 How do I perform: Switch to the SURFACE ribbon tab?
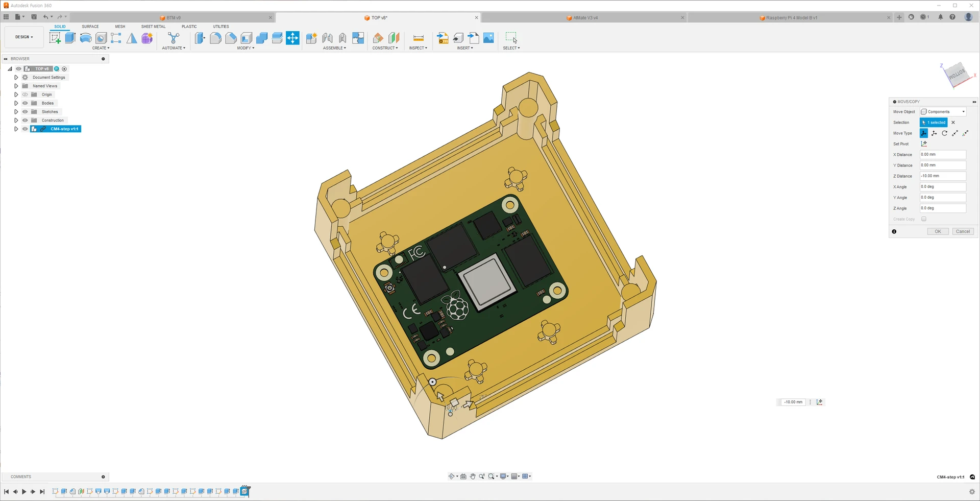coord(90,27)
